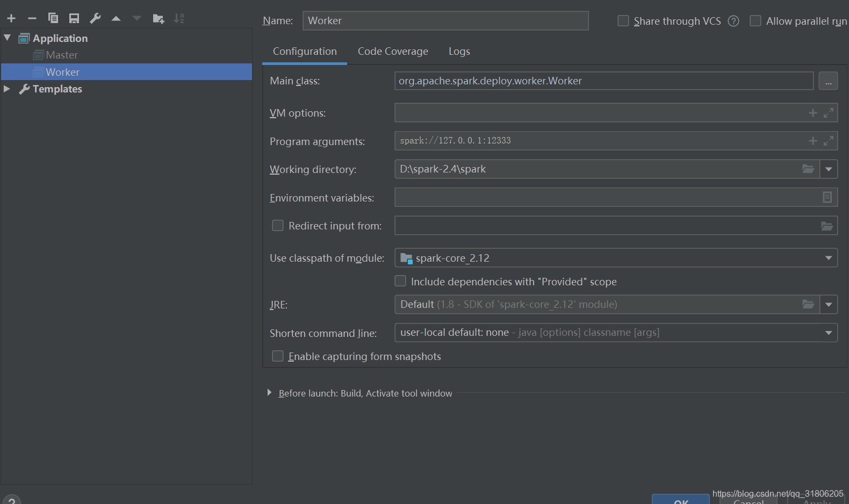Image resolution: width=849 pixels, height=504 pixels.
Task: Open Working directory dropdown arrow
Action: tap(829, 169)
